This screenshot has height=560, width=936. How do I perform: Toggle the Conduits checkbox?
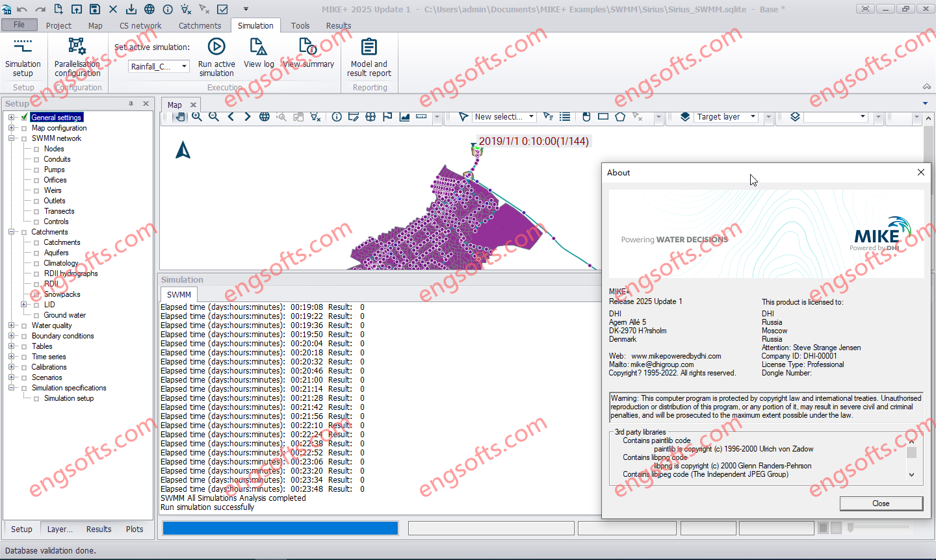click(x=36, y=159)
